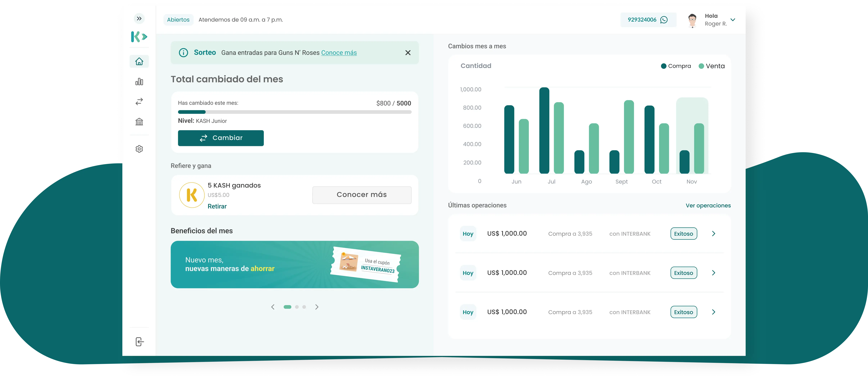Expand the sidebar with double-chevron icon
The width and height of the screenshot is (868, 379).
tap(139, 19)
